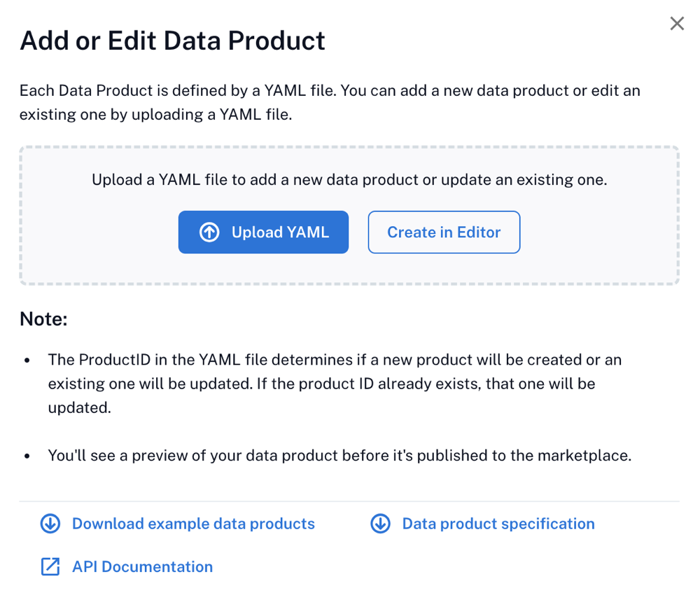Click the upload arrow icon in Upload YAML button
Screen dimensions: 700x602
coord(209,232)
